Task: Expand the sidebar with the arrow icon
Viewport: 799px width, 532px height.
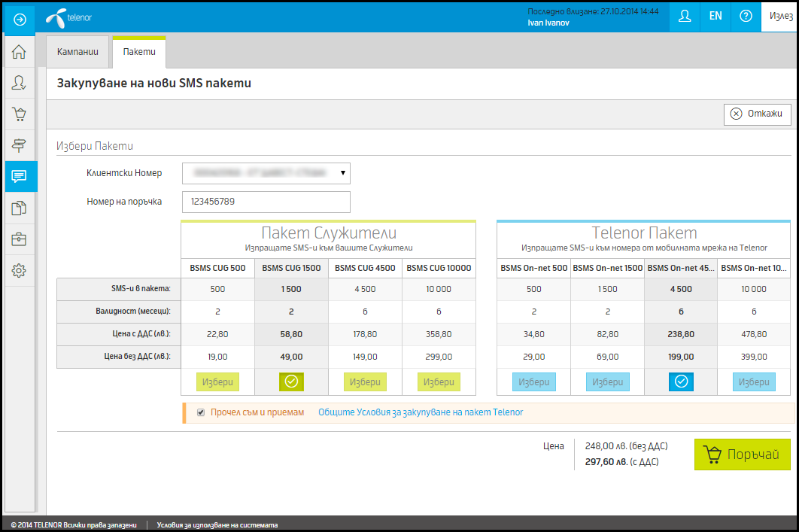Action: tap(20, 20)
